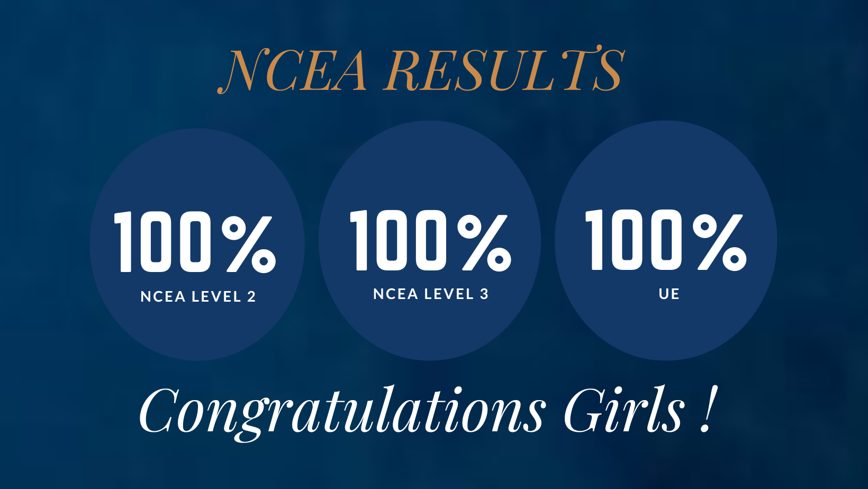Viewport: 868px width, 489px height.
Task: Click the percent sign in the Level 2 circle
Action: (249, 244)
